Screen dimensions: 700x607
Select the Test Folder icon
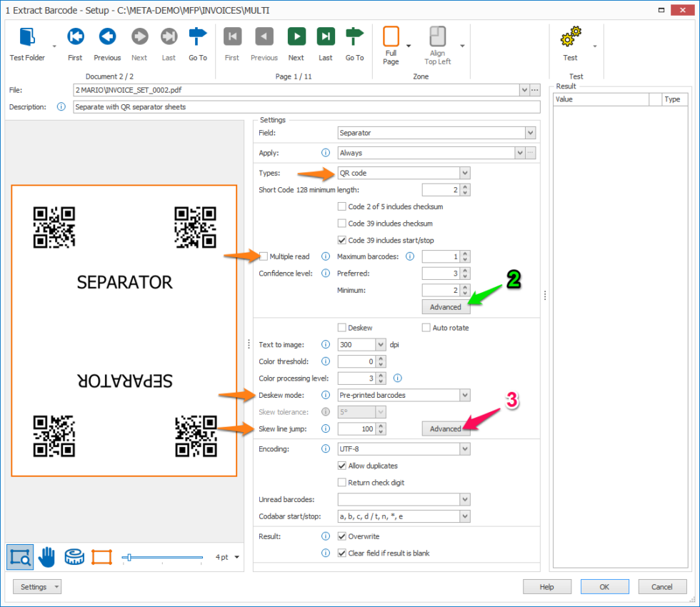point(26,36)
